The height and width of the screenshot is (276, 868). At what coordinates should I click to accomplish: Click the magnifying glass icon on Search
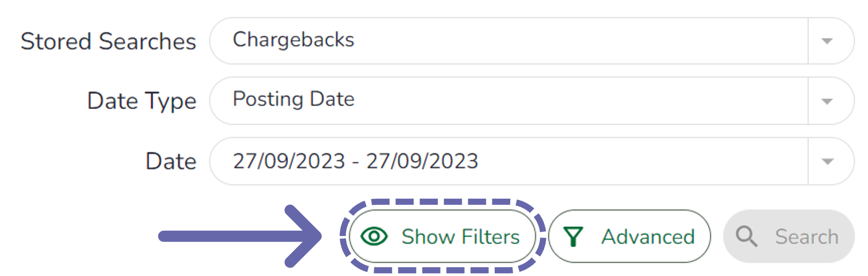point(746,236)
